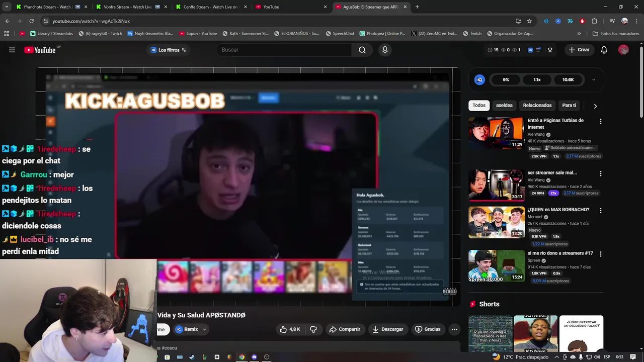Open the Crear menu

coord(579,50)
